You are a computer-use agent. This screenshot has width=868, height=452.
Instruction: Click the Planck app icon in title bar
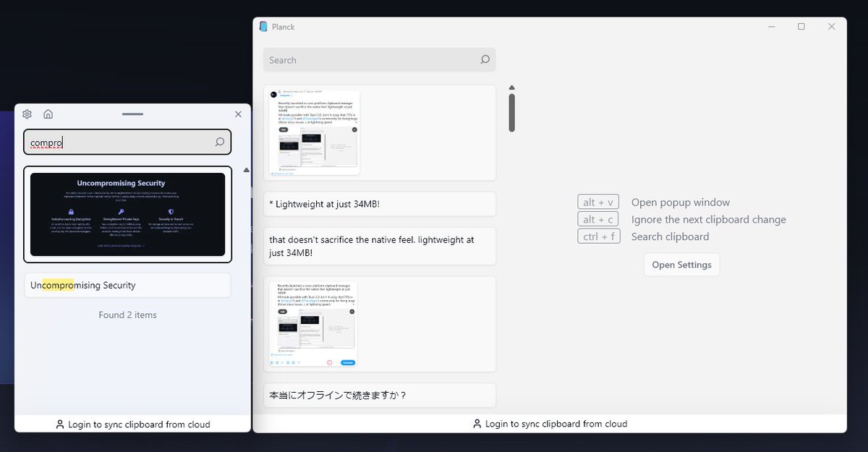(x=263, y=27)
